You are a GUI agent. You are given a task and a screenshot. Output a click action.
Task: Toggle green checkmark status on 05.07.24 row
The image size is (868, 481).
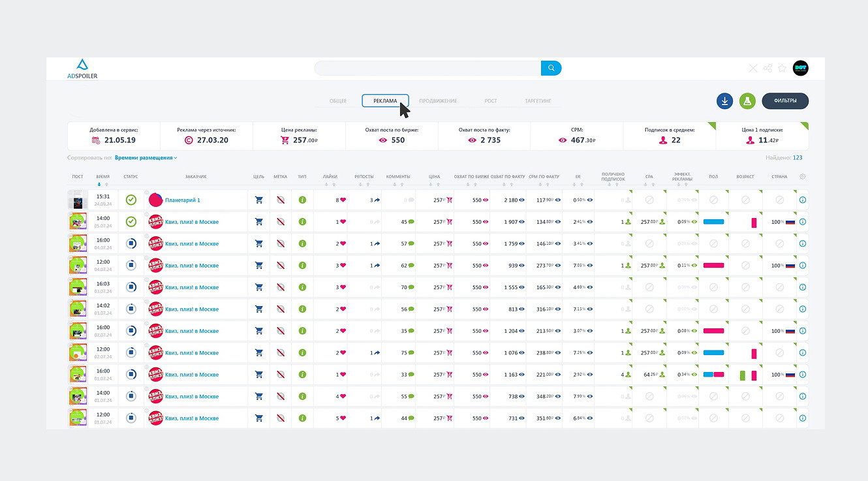pyautogui.click(x=131, y=222)
